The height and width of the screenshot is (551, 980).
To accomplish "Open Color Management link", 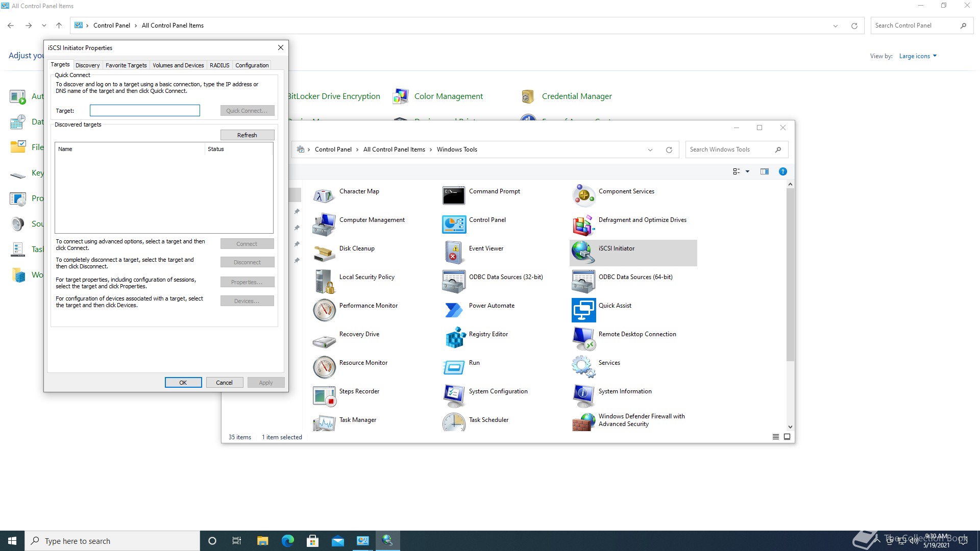I will coord(448,96).
